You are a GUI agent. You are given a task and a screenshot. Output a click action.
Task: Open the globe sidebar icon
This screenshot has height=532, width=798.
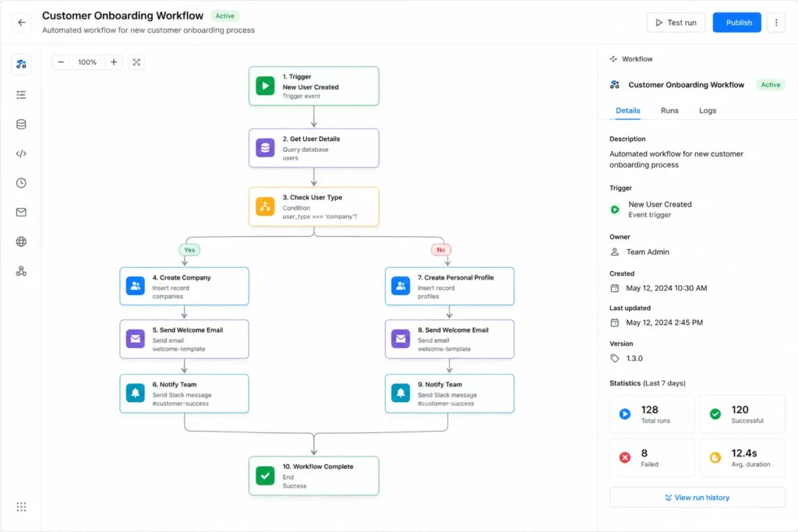[x=21, y=241]
